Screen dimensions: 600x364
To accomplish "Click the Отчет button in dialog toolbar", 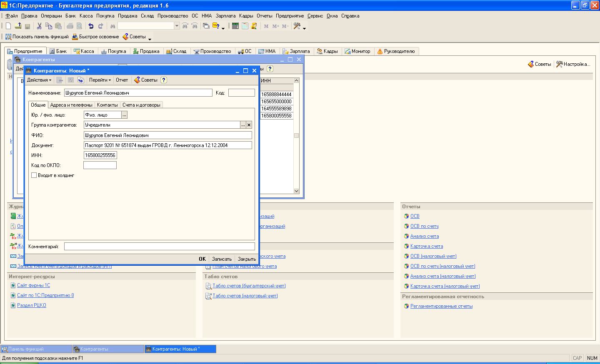I will pyautogui.click(x=122, y=80).
